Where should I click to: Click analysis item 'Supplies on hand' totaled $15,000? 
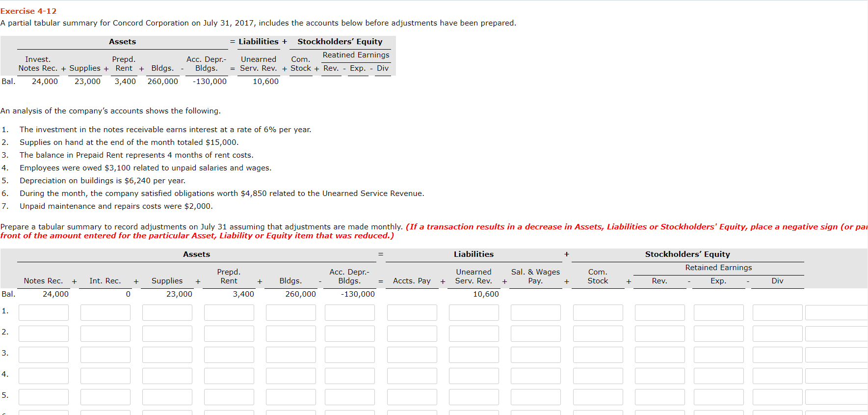(x=129, y=142)
